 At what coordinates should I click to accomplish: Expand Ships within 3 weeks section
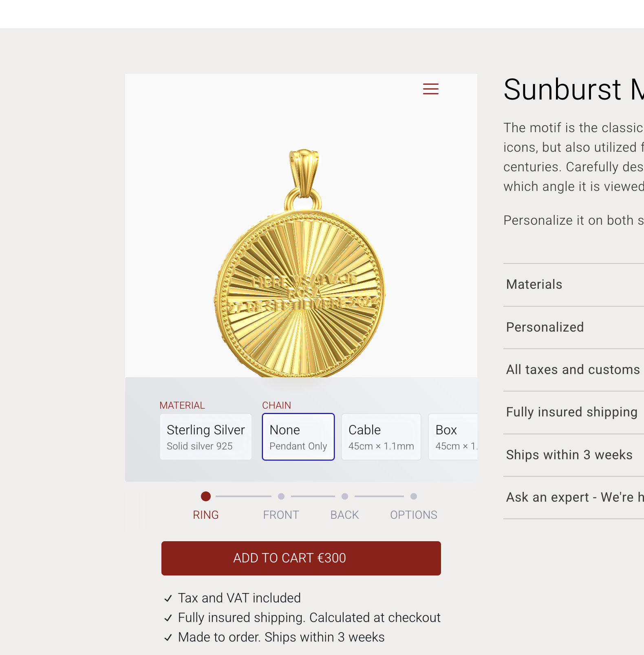569,455
